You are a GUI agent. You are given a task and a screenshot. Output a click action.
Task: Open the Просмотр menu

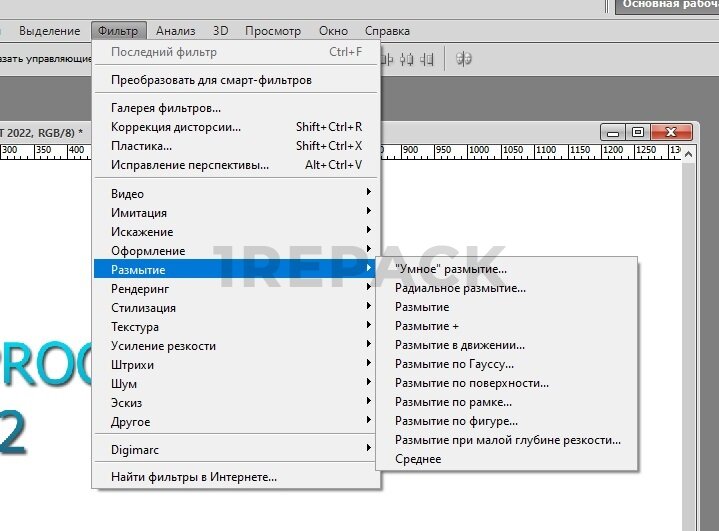[x=273, y=31]
